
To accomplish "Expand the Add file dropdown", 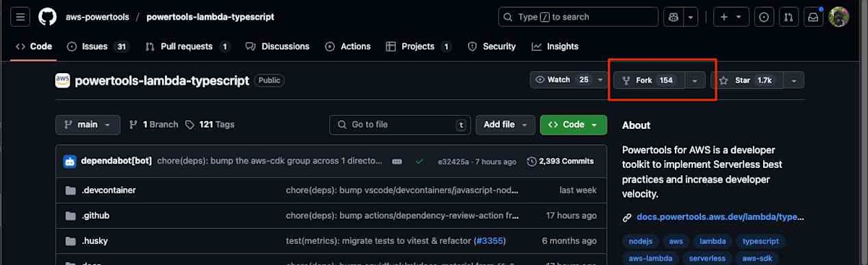I will click(x=505, y=125).
